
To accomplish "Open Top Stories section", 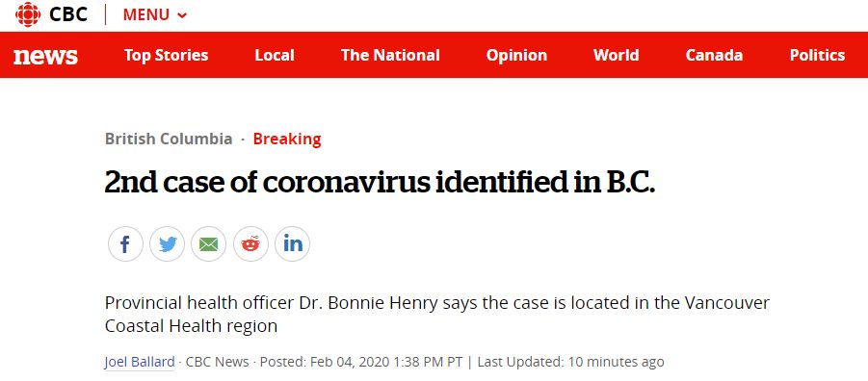I will coord(166,55).
